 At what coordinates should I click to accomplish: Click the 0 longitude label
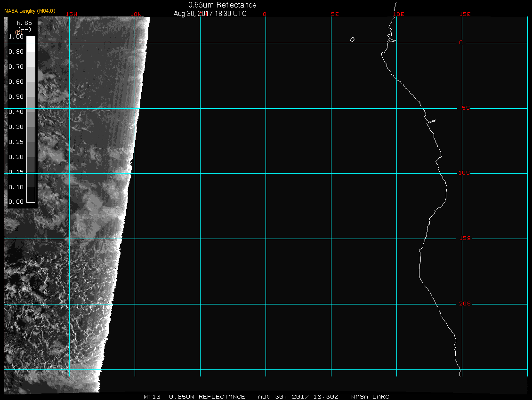265,14
